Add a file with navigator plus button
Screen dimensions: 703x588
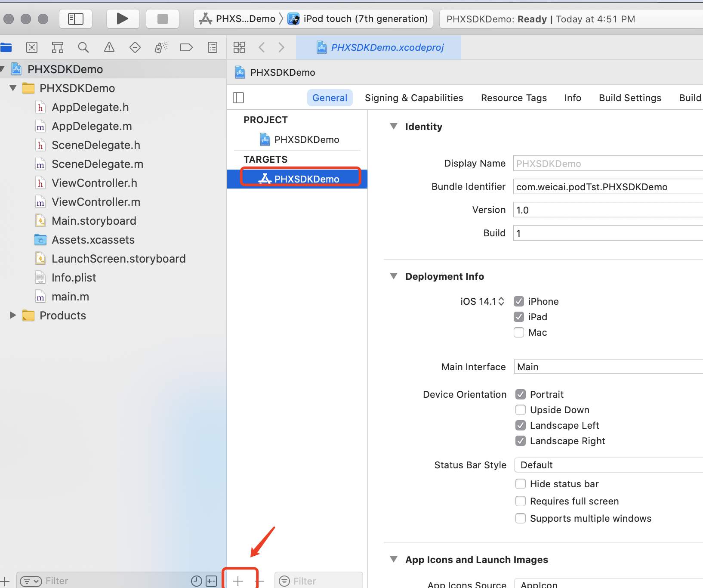[5, 581]
